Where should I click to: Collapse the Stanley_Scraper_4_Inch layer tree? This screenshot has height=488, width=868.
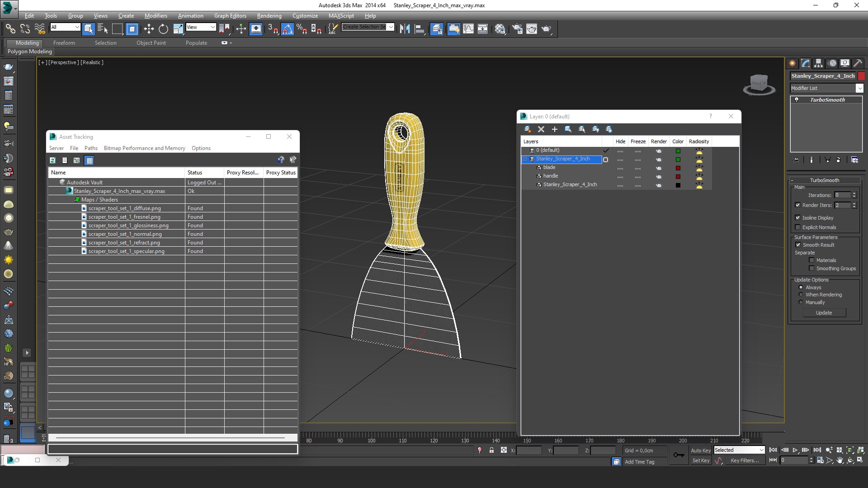(x=525, y=159)
